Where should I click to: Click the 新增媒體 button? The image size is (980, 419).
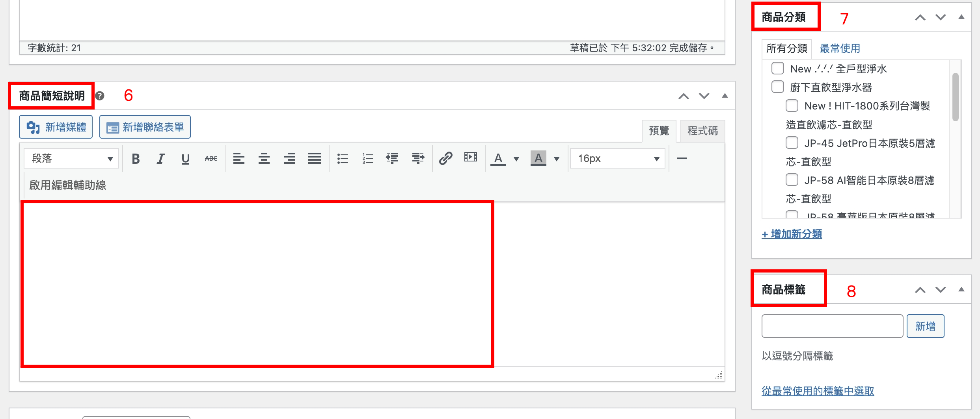(x=56, y=127)
